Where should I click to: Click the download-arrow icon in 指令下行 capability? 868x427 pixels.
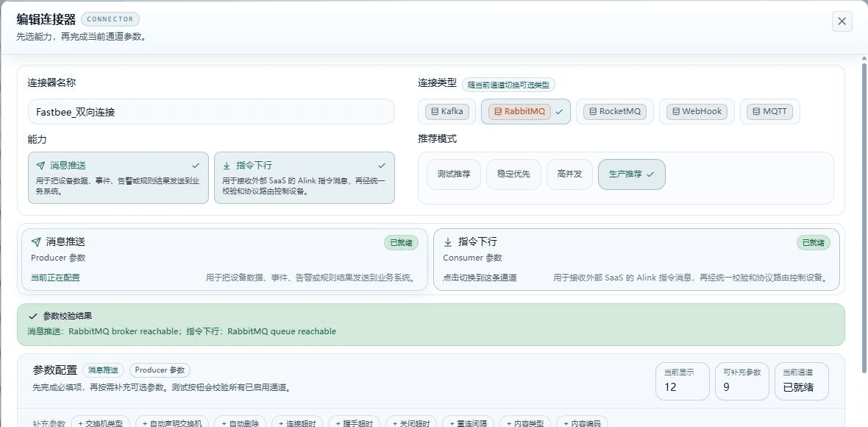pyautogui.click(x=227, y=166)
